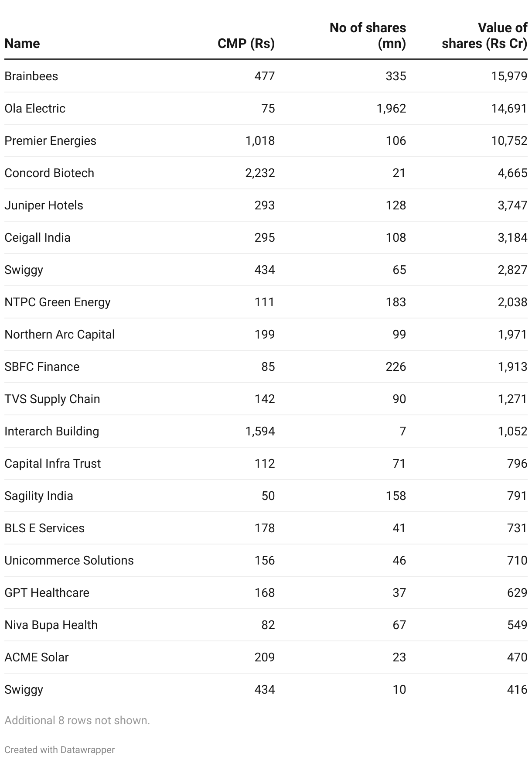Select Capital Infra Trust row name

coord(53,464)
